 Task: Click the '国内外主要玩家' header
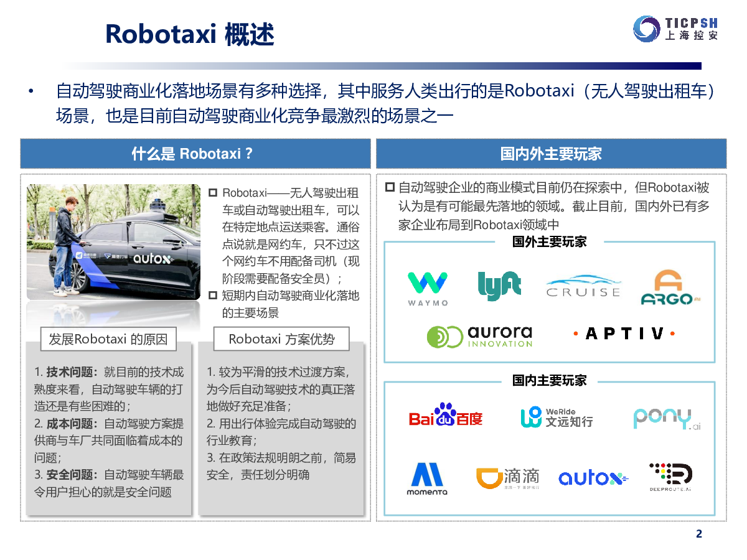(x=552, y=154)
